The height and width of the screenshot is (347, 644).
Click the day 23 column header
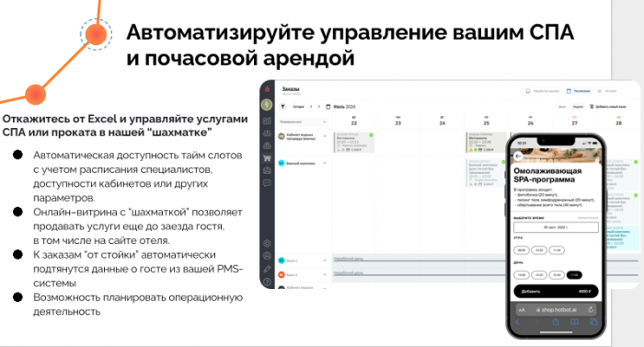pos(398,121)
